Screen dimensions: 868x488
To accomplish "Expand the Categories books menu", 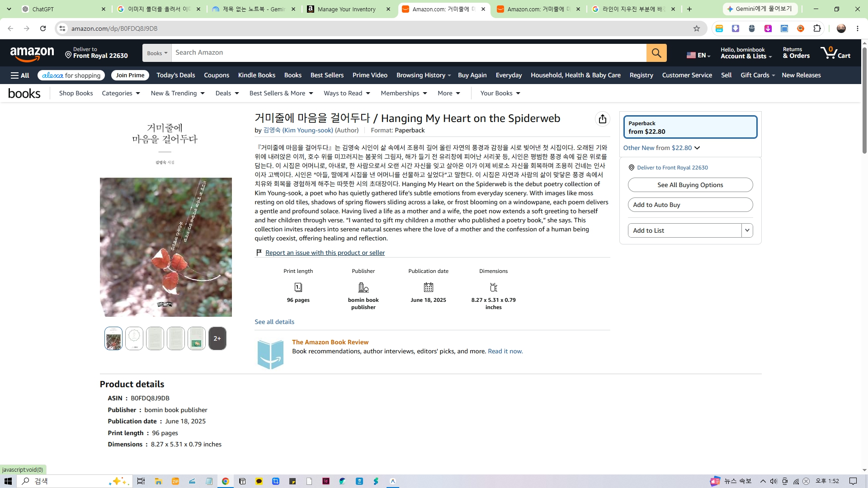I will [x=121, y=94].
